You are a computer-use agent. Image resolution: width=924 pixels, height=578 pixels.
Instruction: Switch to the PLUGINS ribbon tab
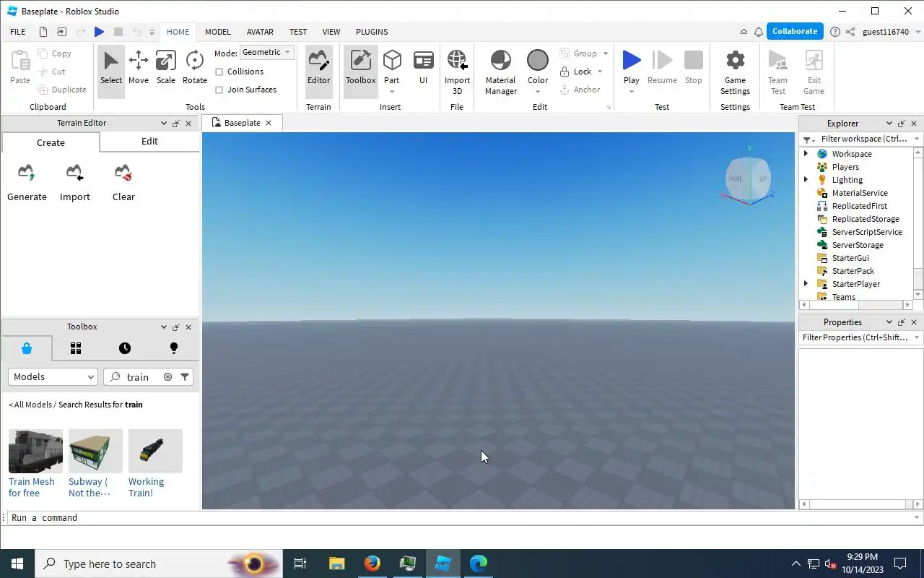pos(372,32)
